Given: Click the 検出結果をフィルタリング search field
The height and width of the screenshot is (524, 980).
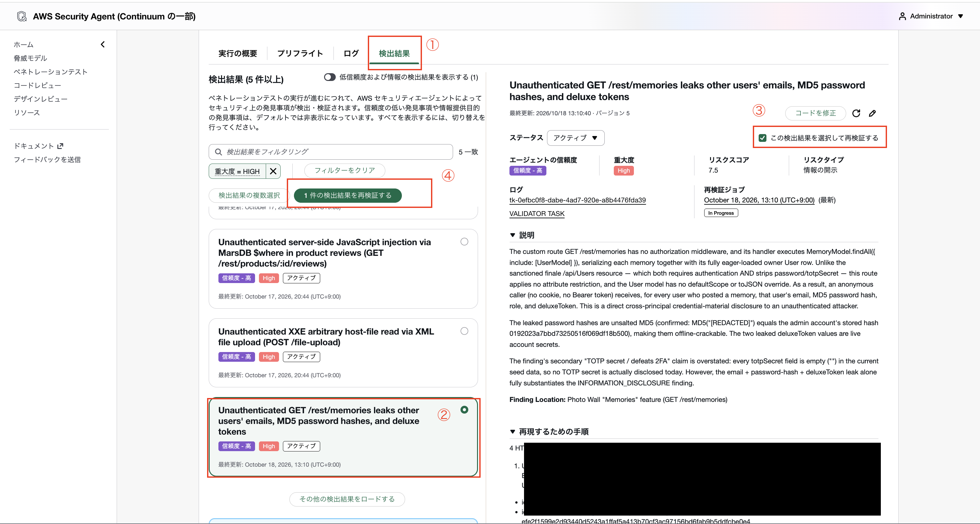Looking at the screenshot, I should [x=331, y=152].
